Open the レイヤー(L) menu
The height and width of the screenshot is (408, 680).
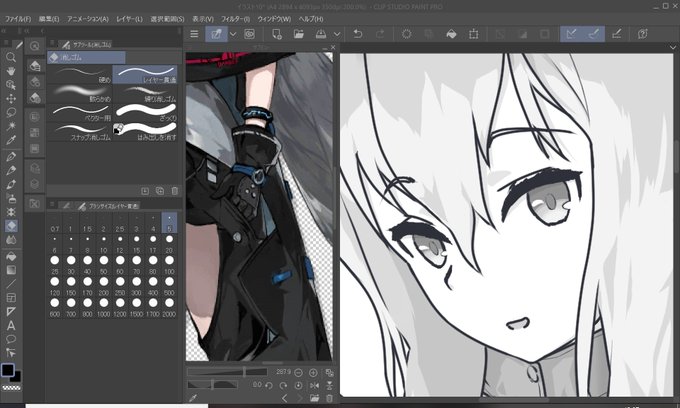pyautogui.click(x=129, y=19)
